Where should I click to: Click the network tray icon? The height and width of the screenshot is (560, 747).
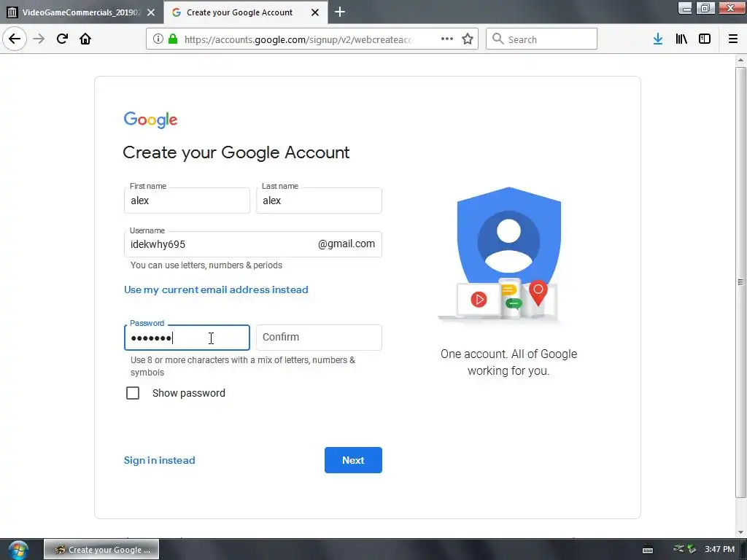coord(678,549)
